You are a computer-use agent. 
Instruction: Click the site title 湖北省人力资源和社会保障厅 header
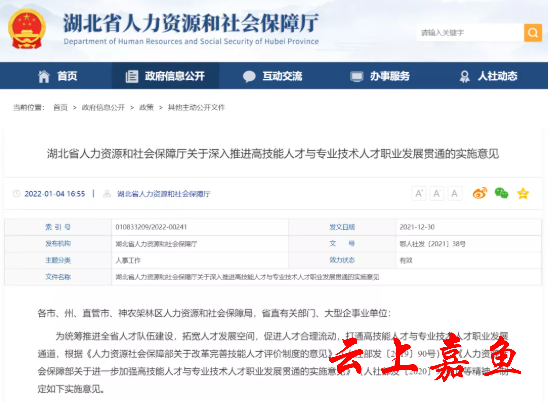tap(191, 23)
